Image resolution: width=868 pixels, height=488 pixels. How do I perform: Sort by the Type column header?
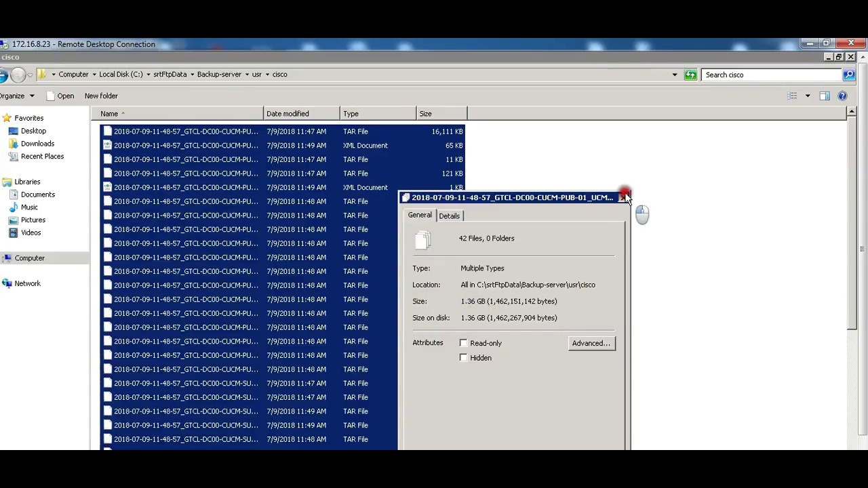coord(378,114)
